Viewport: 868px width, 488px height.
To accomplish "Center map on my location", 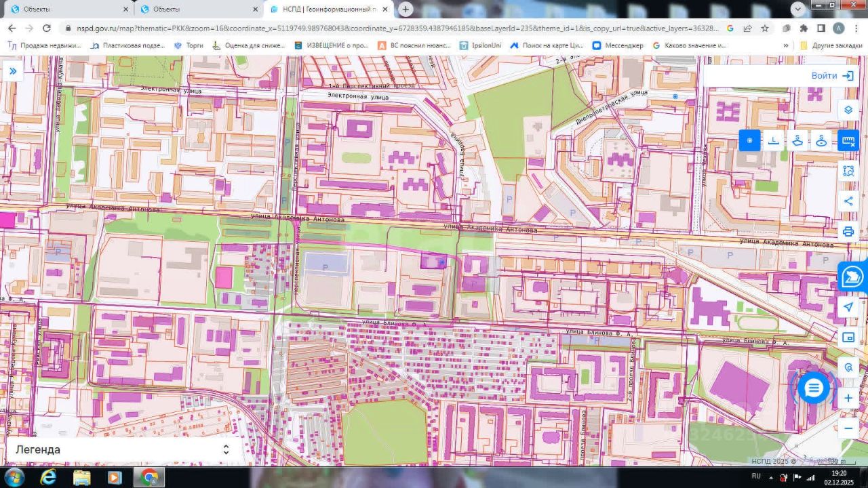I will tap(848, 307).
